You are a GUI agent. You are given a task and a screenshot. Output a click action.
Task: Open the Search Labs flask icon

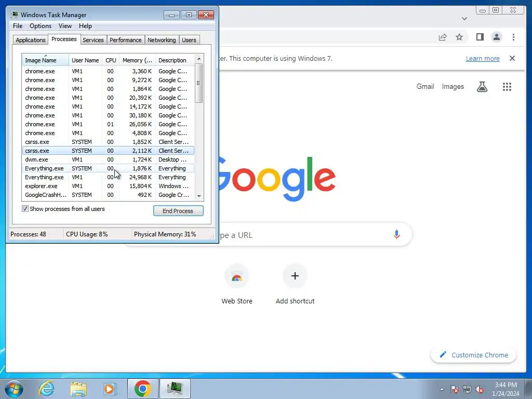[482, 87]
